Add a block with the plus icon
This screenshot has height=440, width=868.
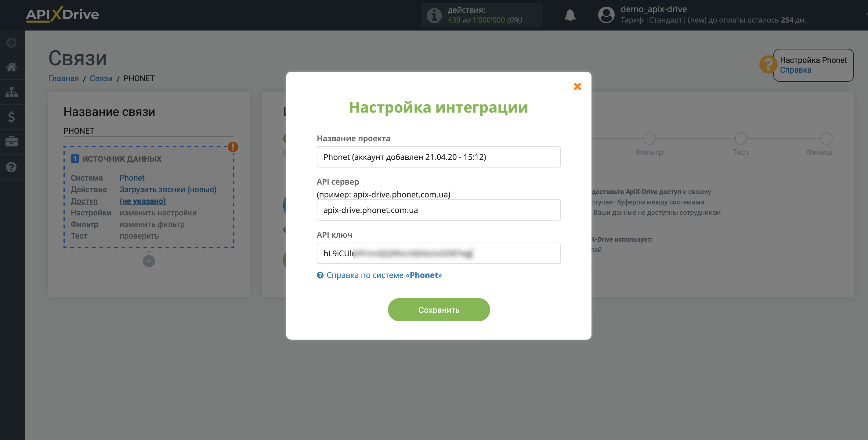[x=149, y=261]
